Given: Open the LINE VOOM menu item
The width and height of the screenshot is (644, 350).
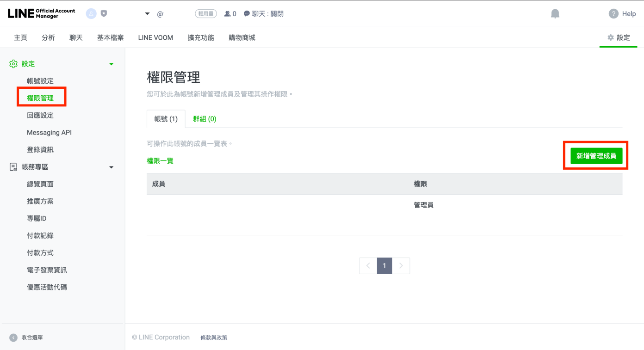Looking at the screenshot, I should pyautogui.click(x=155, y=37).
